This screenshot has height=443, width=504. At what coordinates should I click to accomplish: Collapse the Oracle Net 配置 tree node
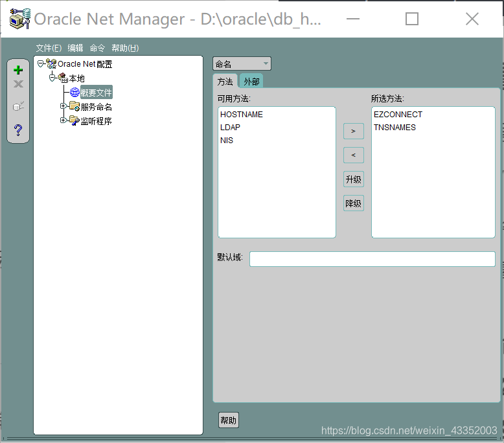coord(41,63)
